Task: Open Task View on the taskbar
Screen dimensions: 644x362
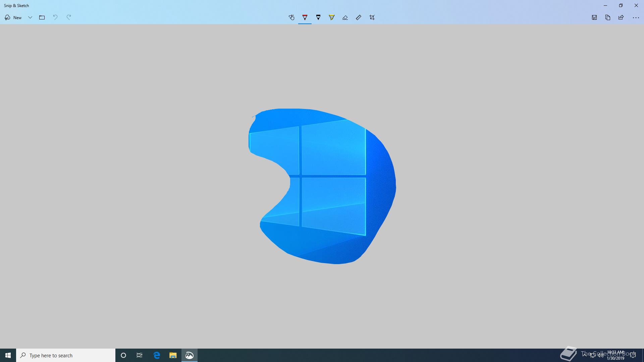Action: click(x=140, y=355)
